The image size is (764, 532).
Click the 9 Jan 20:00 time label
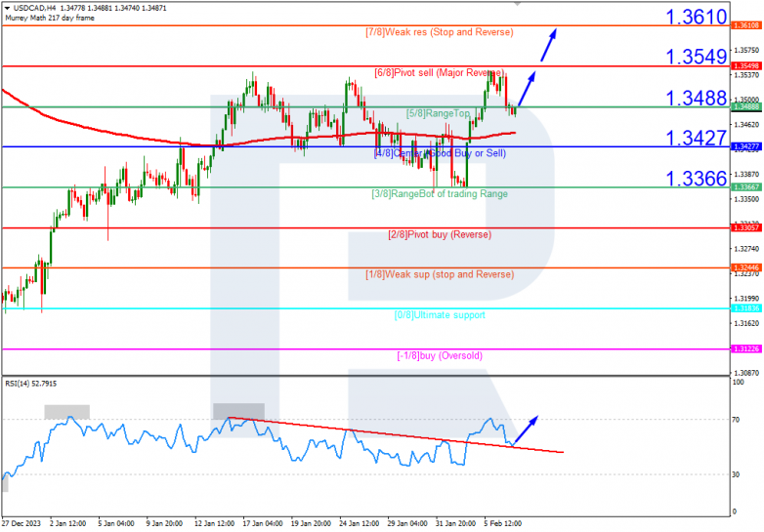click(164, 524)
